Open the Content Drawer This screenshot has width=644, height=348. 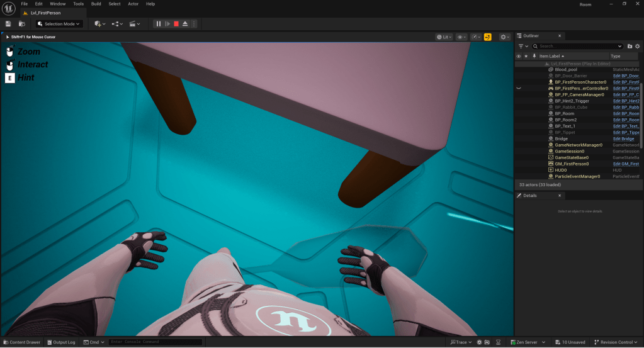click(x=21, y=342)
